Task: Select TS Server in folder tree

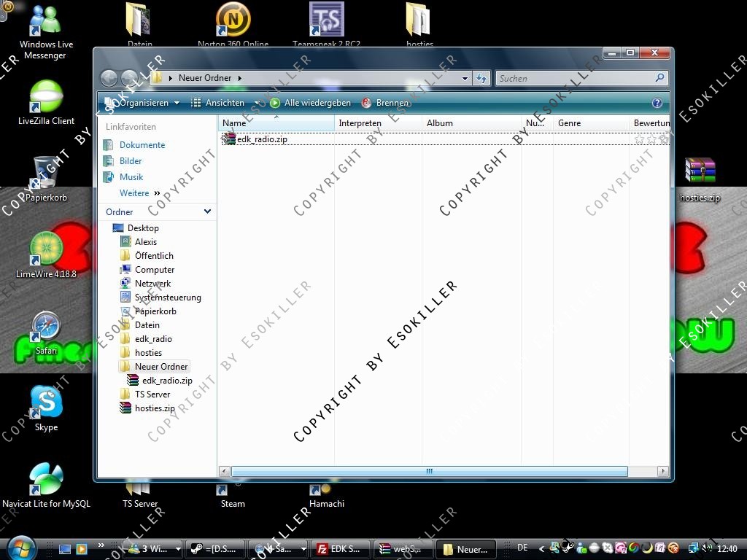Action: pos(152,394)
